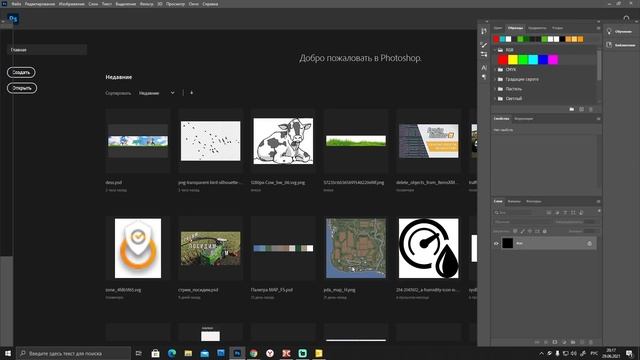Open the Brush Settings panel icon
640x360 pixels.
484,54
